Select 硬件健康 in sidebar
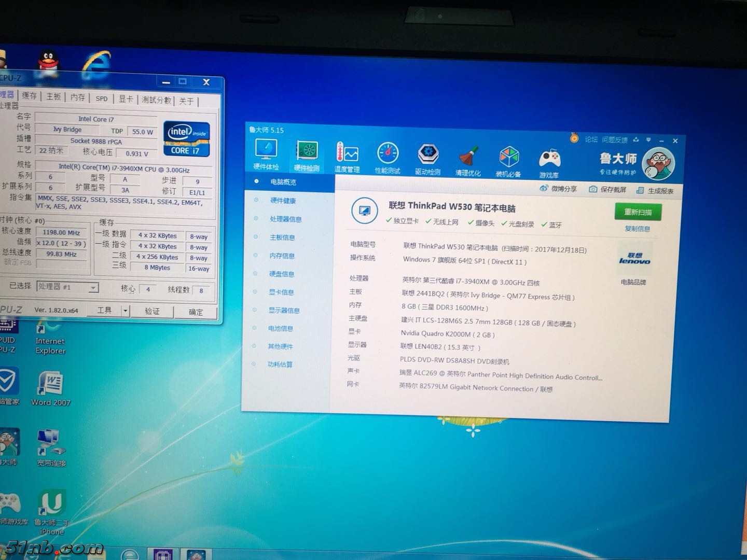This screenshot has height=560, width=747. point(283,201)
